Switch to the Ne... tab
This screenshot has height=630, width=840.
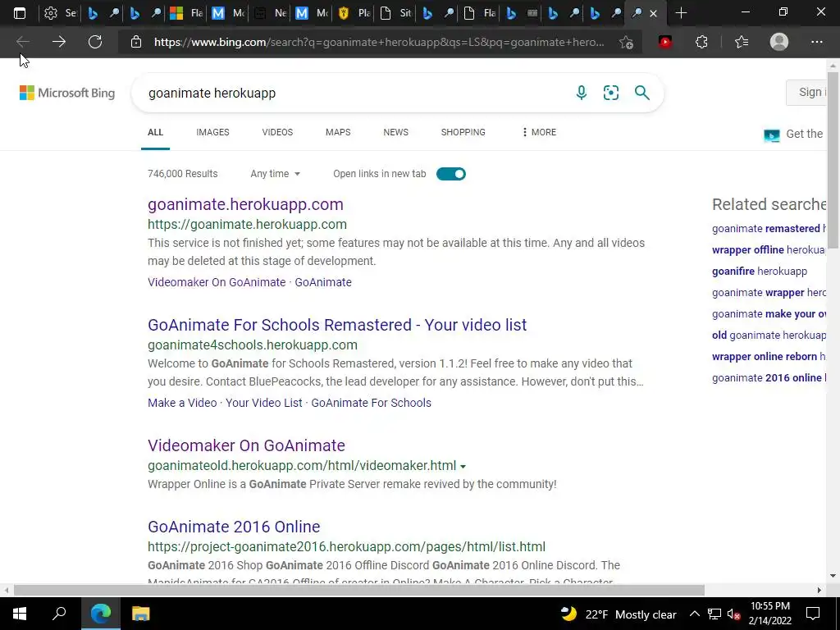tap(269, 13)
